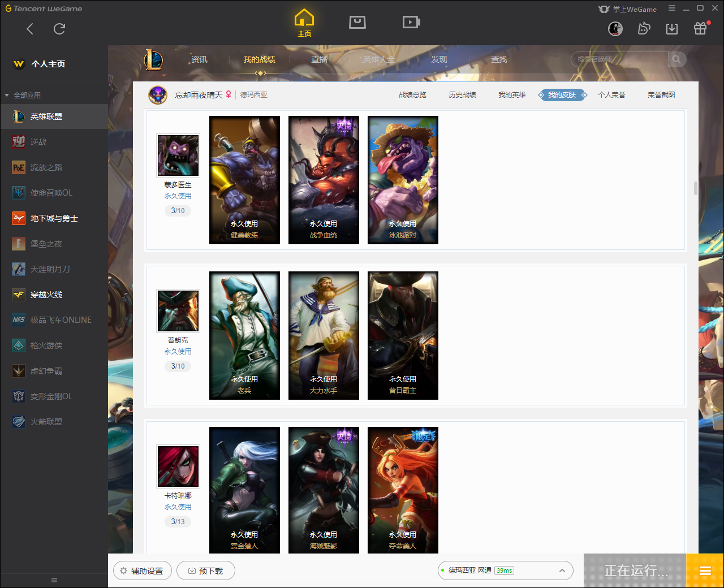Click the 正在运行 status button

635,571
